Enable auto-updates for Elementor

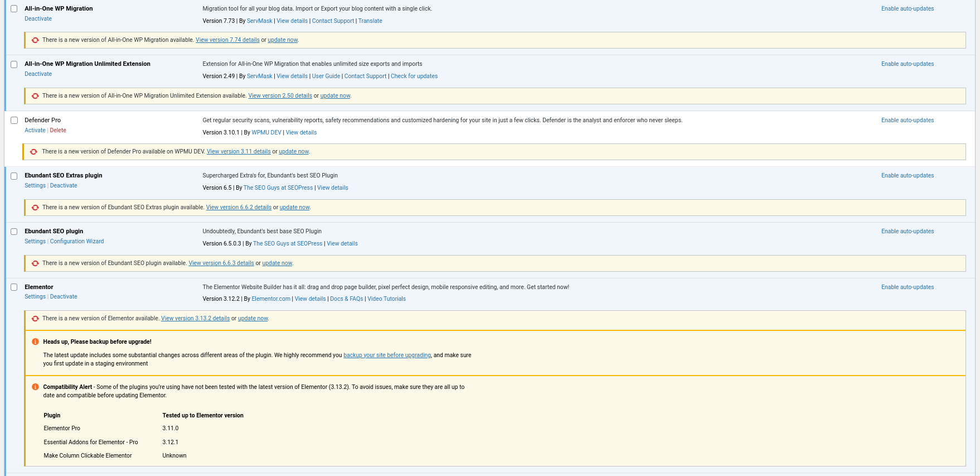[907, 287]
